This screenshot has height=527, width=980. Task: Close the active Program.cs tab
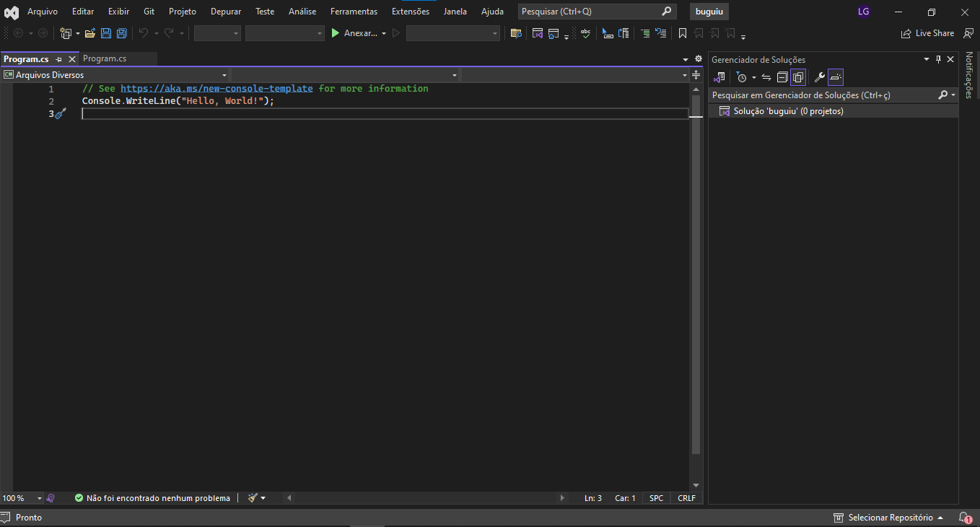point(72,59)
